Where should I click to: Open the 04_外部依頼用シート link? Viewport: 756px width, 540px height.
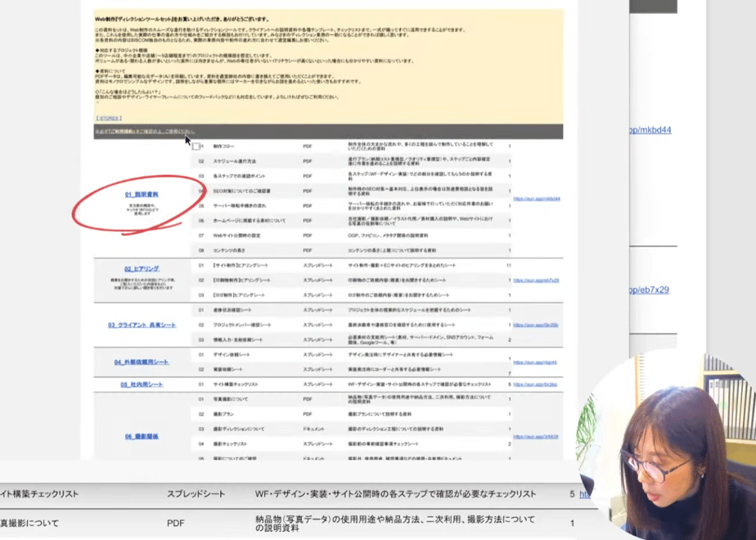coord(142,362)
